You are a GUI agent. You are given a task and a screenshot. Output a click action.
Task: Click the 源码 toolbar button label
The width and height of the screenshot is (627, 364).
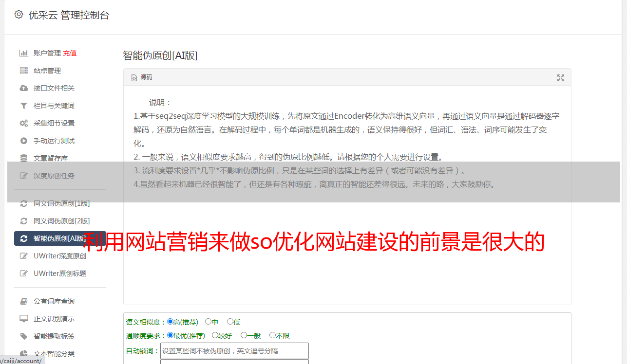click(146, 78)
